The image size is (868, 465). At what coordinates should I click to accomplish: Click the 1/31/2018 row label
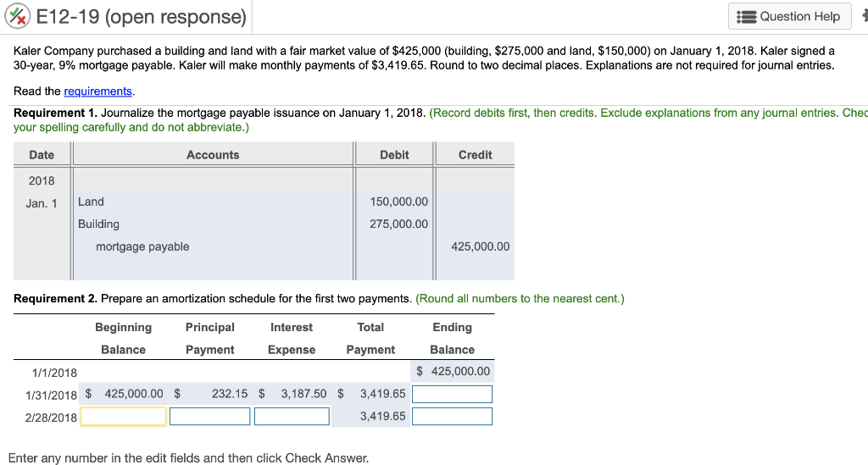(x=51, y=396)
